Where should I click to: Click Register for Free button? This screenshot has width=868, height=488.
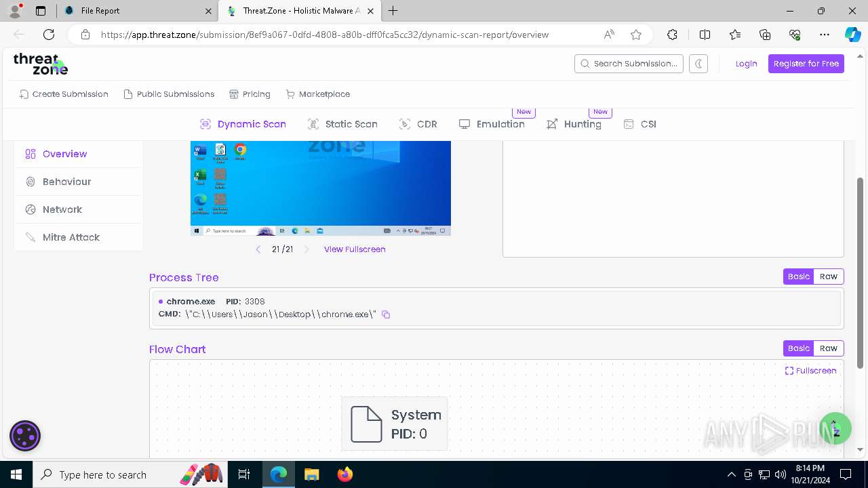pos(806,64)
